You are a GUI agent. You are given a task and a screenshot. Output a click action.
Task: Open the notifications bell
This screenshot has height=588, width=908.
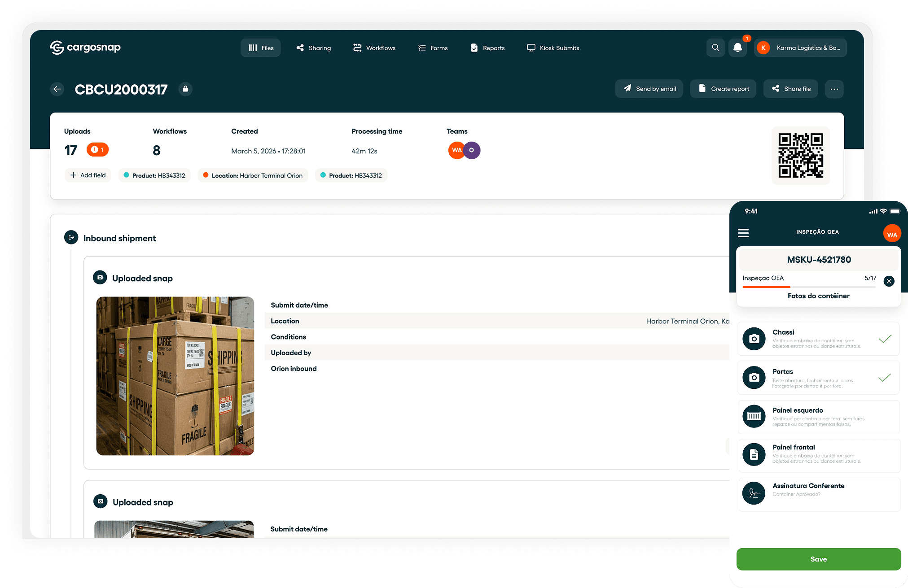click(x=737, y=48)
